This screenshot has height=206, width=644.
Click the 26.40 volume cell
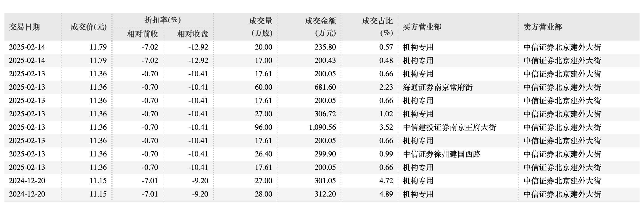[264, 154]
